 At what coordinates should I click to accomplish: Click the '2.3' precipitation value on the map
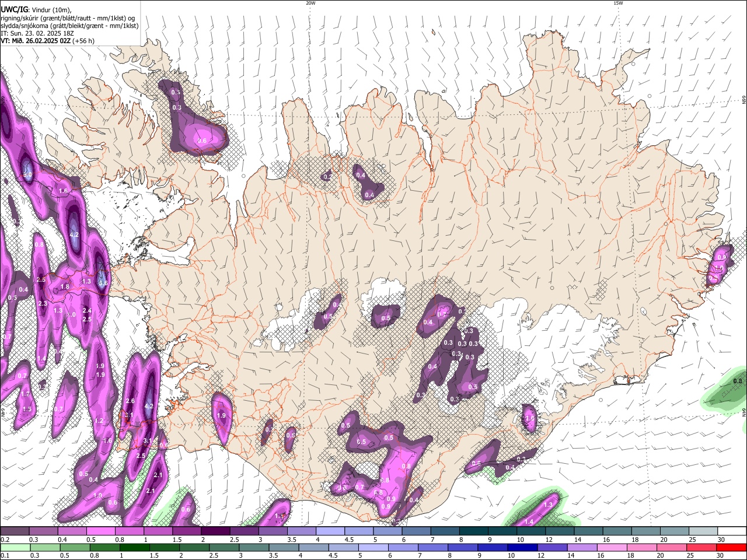coord(43,304)
